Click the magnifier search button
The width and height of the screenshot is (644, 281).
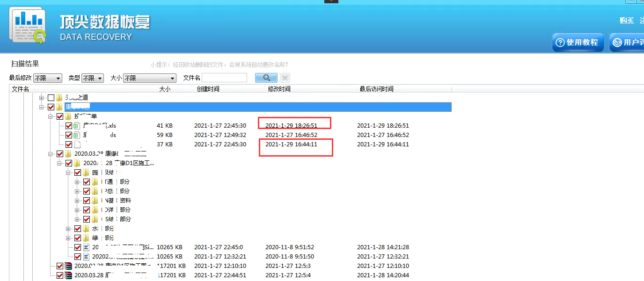[x=266, y=78]
